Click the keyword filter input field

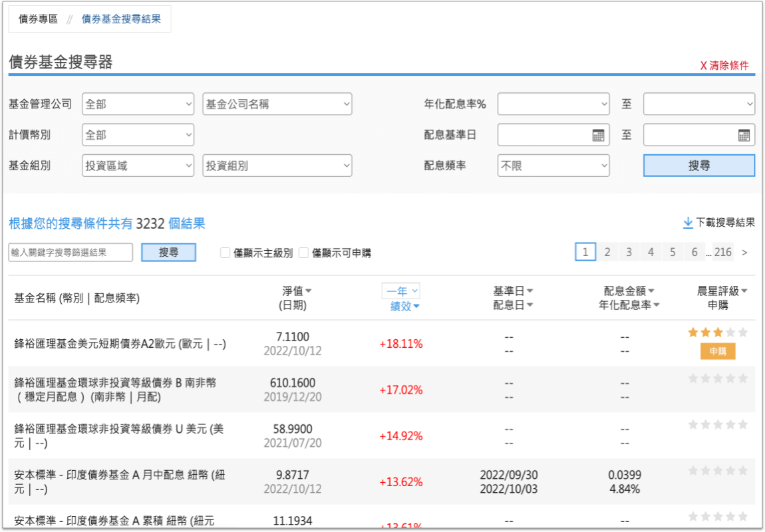point(71,253)
